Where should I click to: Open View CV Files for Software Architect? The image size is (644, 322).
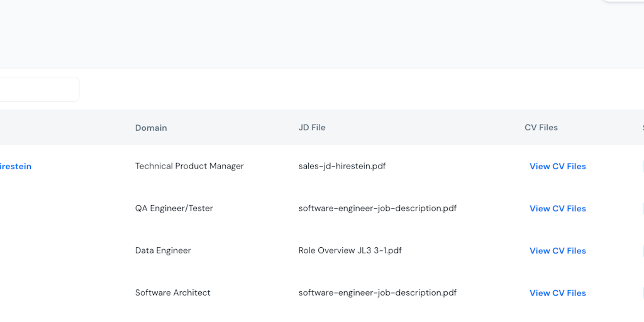(557, 293)
